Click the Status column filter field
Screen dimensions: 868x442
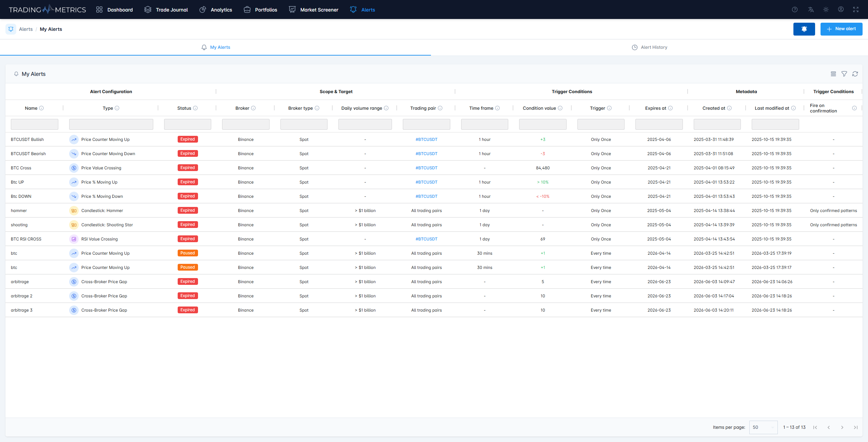(188, 124)
